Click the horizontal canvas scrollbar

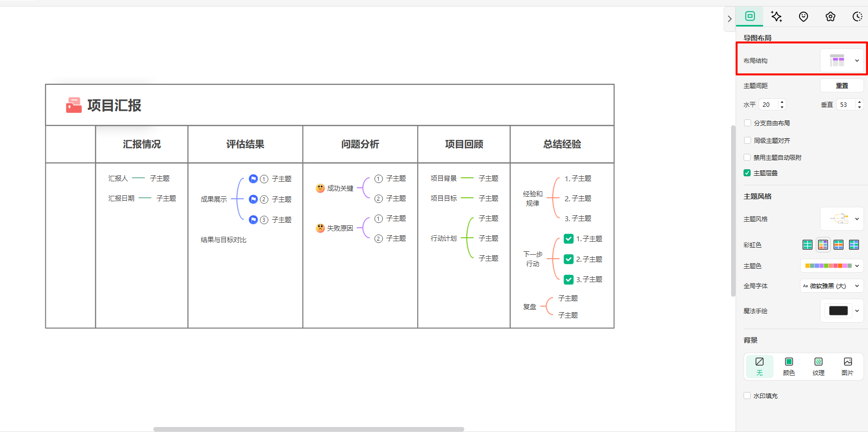(x=309, y=429)
